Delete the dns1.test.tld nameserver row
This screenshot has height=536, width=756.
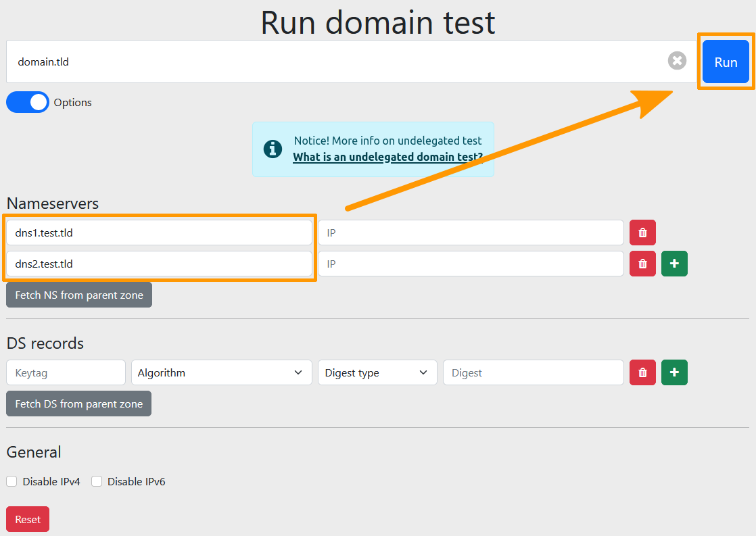(x=642, y=232)
